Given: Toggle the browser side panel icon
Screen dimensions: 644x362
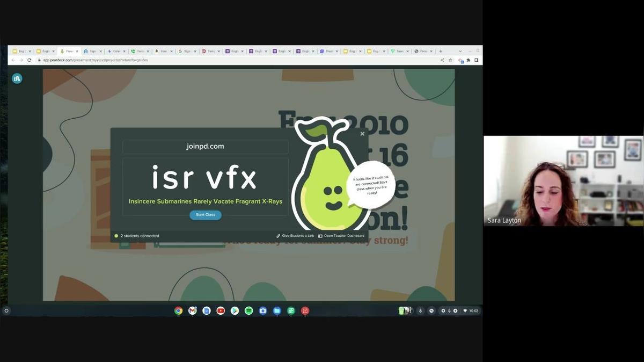Looking at the screenshot, I should (476, 60).
